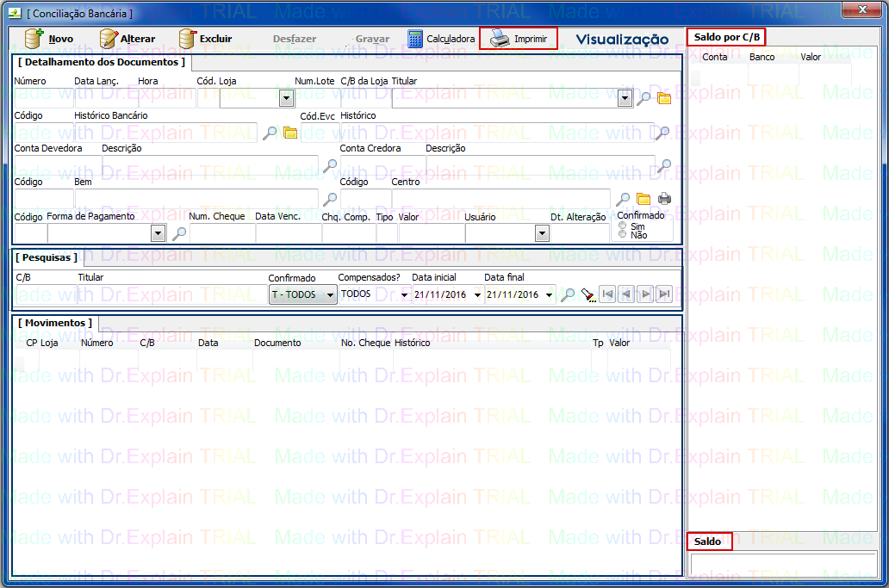Image resolution: width=889 pixels, height=588 pixels.
Task: Click the Excluir toolbar button
Action: (205, 39)
